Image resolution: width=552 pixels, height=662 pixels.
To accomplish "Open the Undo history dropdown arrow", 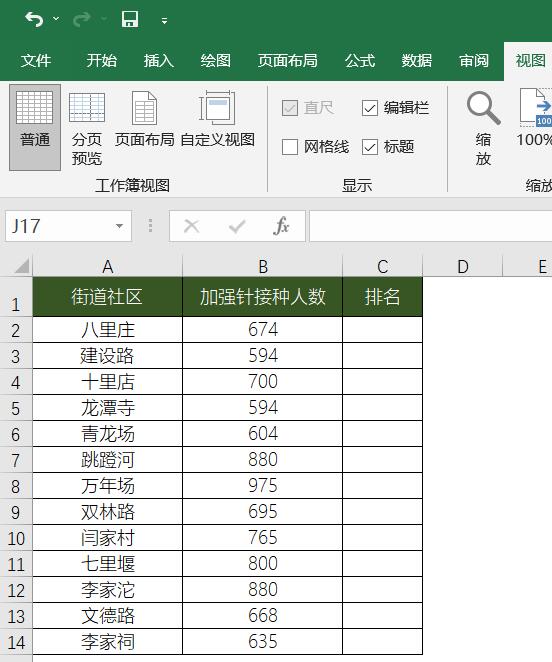I will click(x=56, y=19).
